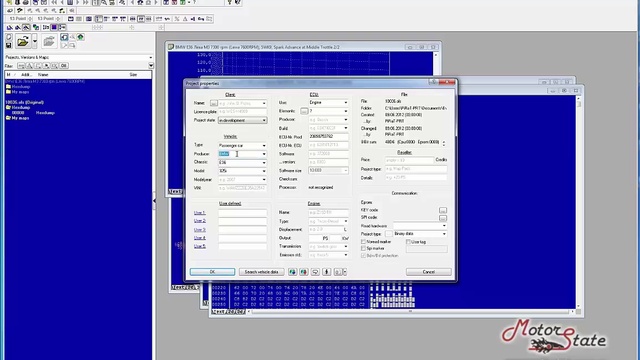Click the third icon button after Search vehicle data
Screen dimensions: 640x360
pyautogui.click(x=315, y=272)
